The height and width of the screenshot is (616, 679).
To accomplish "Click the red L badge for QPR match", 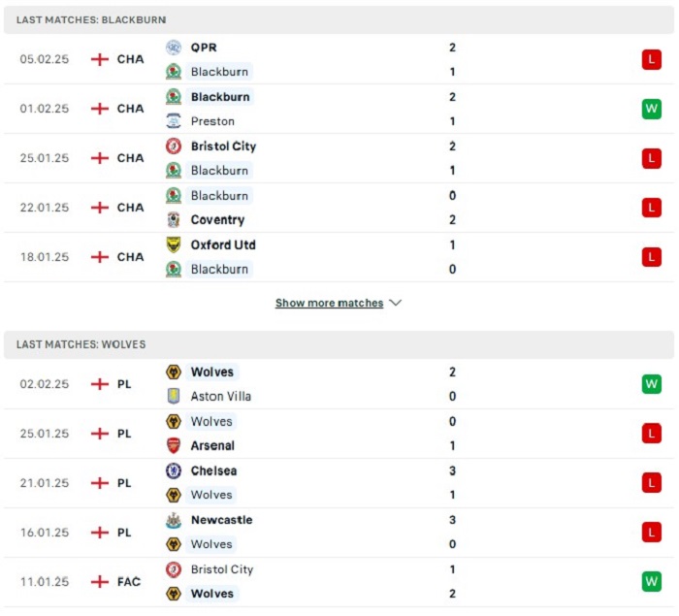I will 651,59.
